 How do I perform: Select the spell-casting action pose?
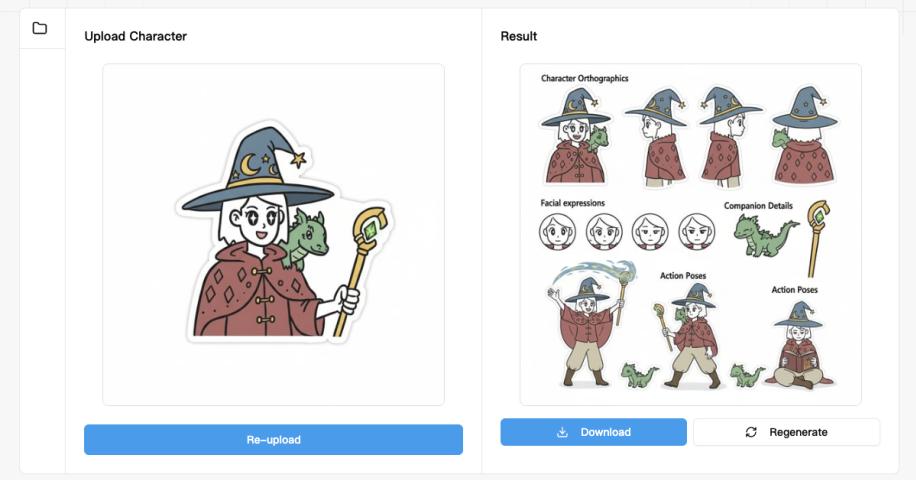coord(591,324)
